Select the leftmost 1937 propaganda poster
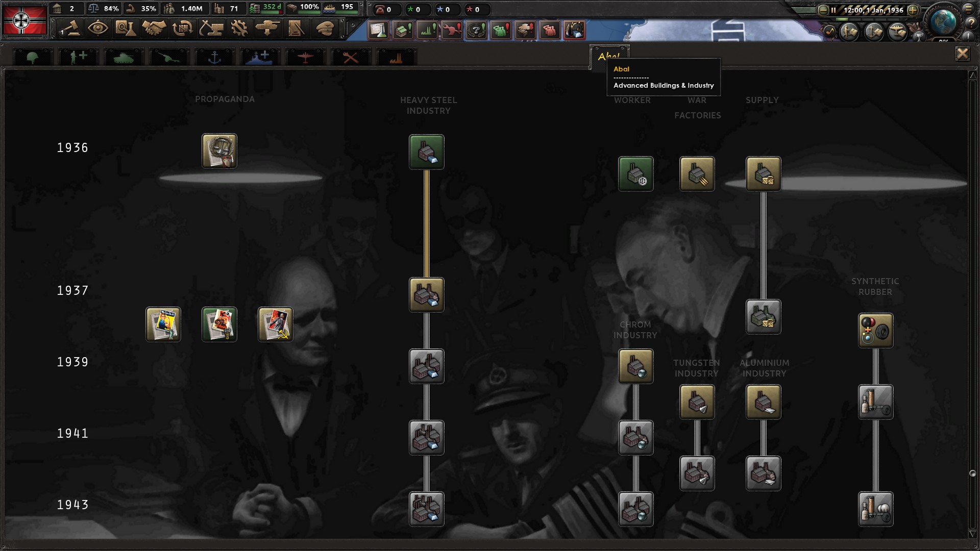980x551 pixels. coord(163,324)
